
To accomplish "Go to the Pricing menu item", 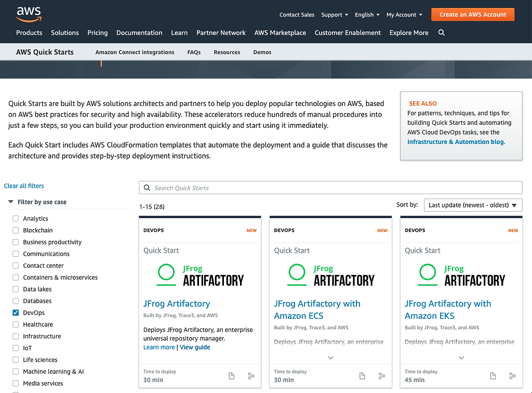I will 97,32.
